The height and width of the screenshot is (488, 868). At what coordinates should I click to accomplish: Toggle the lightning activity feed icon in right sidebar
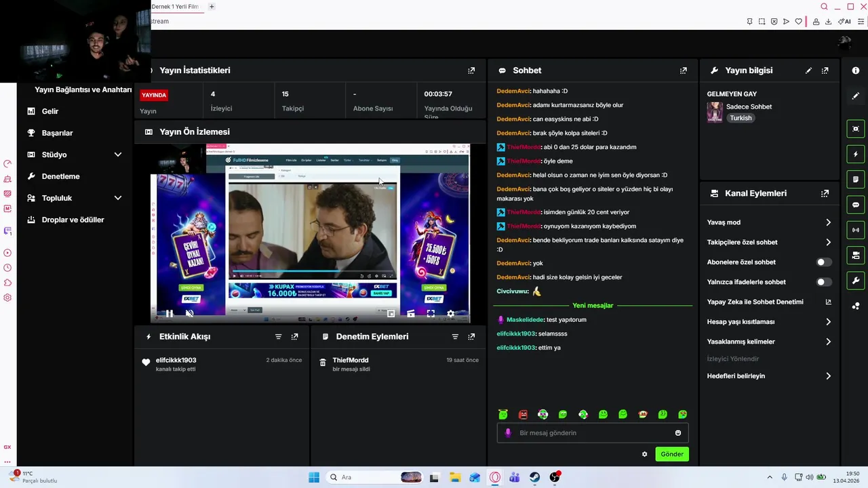point(856,154)
